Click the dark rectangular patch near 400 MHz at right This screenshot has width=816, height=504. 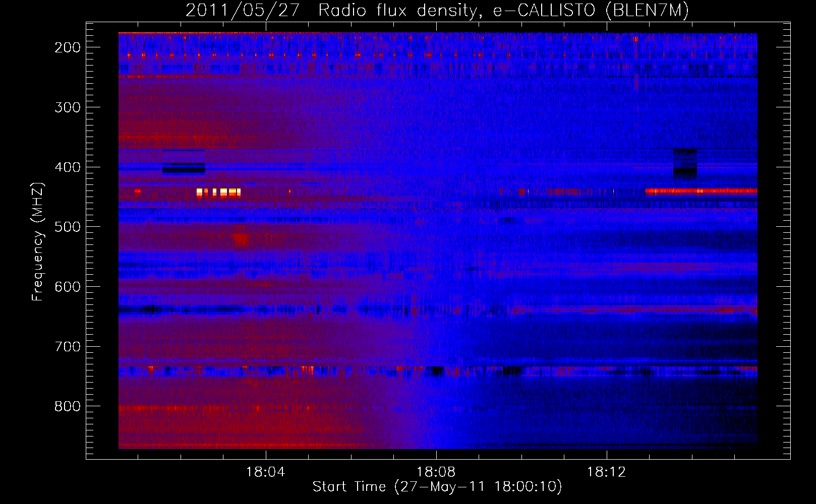[685, 164]
